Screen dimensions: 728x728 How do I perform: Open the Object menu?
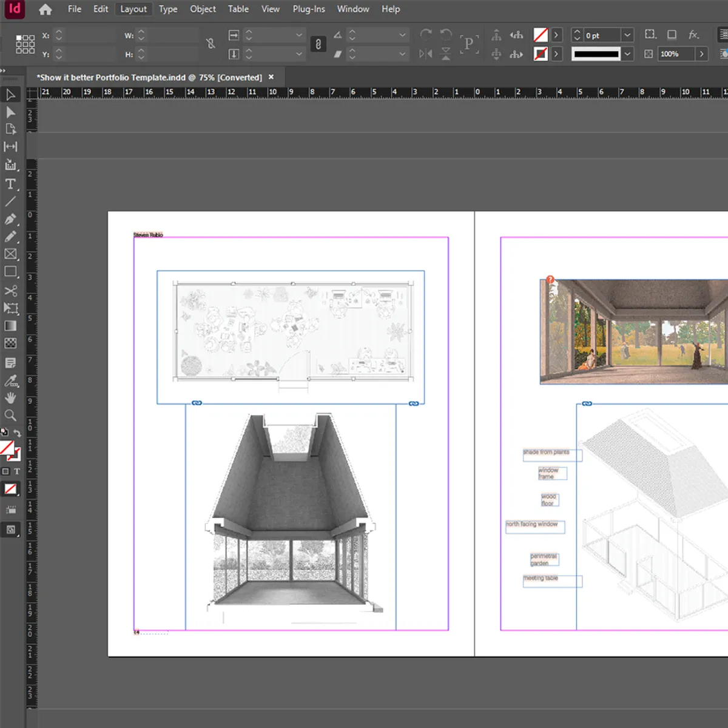pos(203,9)
